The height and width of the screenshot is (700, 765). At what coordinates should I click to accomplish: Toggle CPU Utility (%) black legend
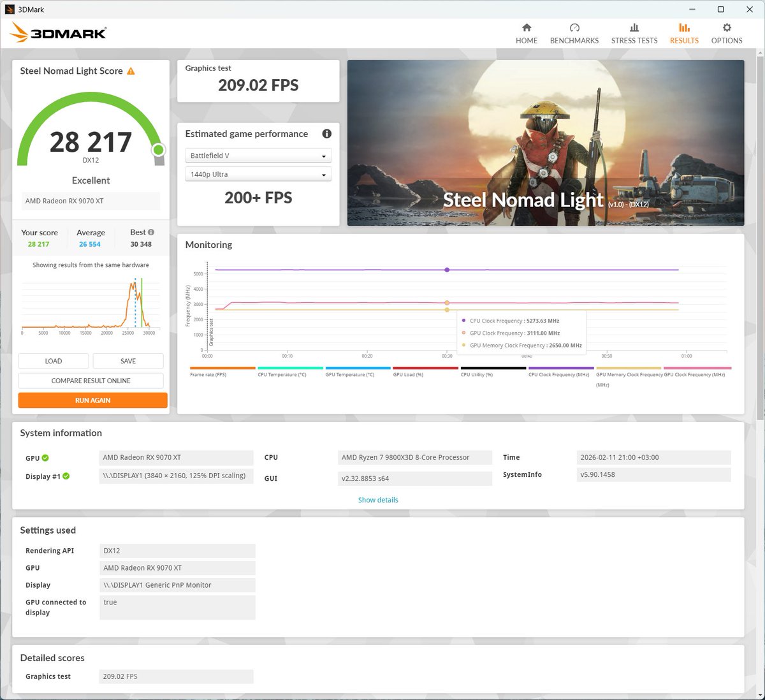[493, 368]
